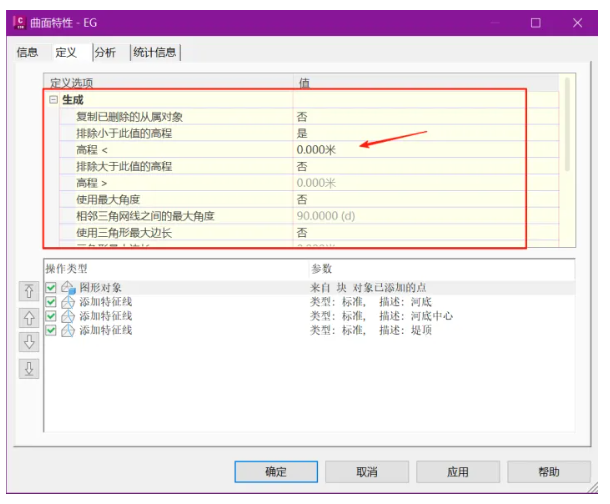Image resolution: width=610 pixels, height=504 pixels.
Task: Toggle checkbox for 河底中心 breakline row
Action: coord(51,316)
